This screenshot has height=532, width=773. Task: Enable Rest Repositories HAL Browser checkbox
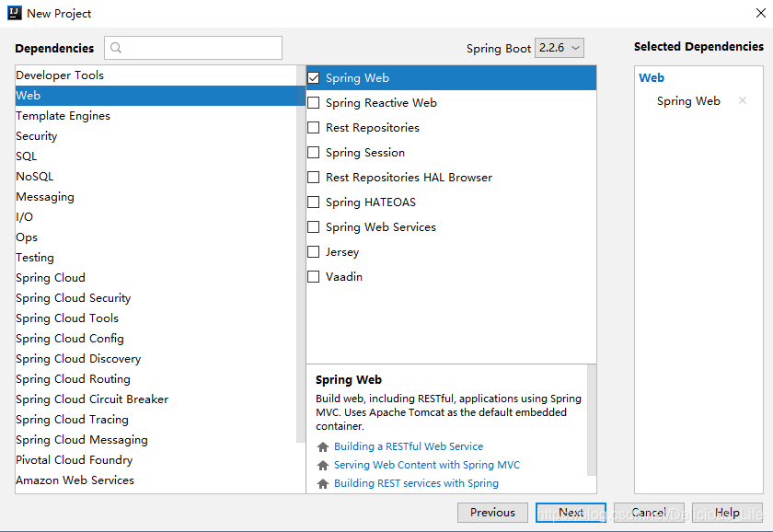point(314,177)
